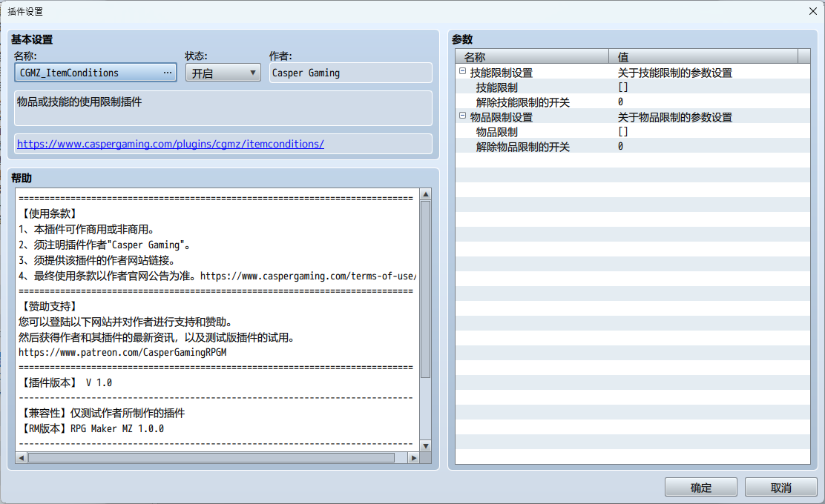Click the [] value of 技能限制
The width and height of the screenshot is (825, 504).
coord(623,87)
